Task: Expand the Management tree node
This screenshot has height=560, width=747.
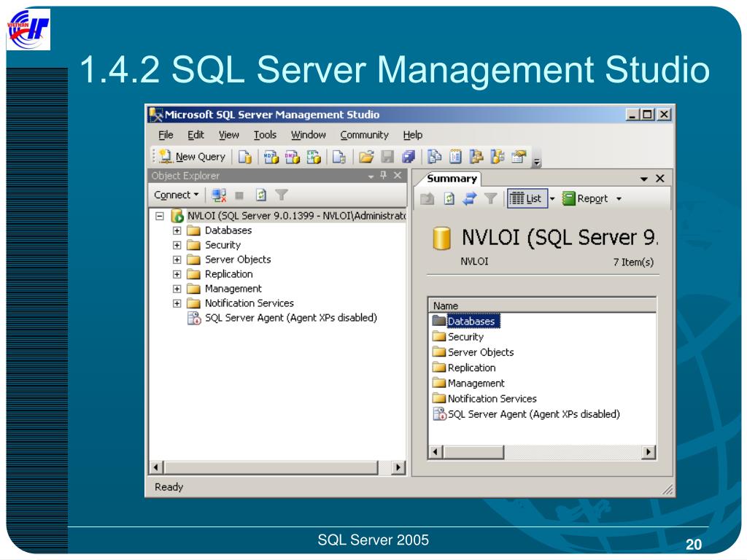Action: click(177, 289)
